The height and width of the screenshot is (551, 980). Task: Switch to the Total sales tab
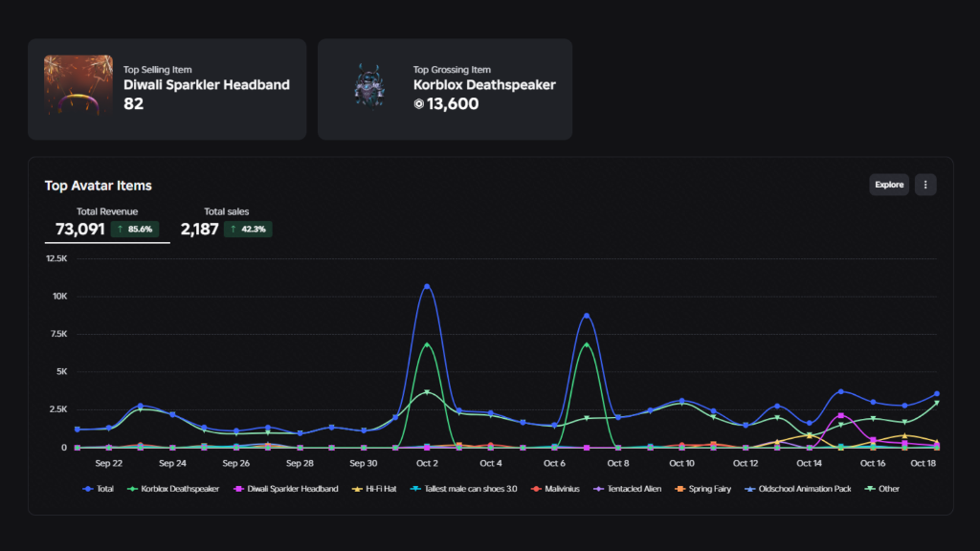tap(226, 223)
